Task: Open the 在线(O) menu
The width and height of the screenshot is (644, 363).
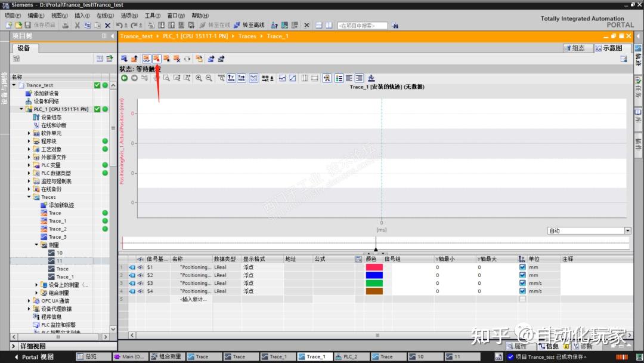Action: [105, 16]
